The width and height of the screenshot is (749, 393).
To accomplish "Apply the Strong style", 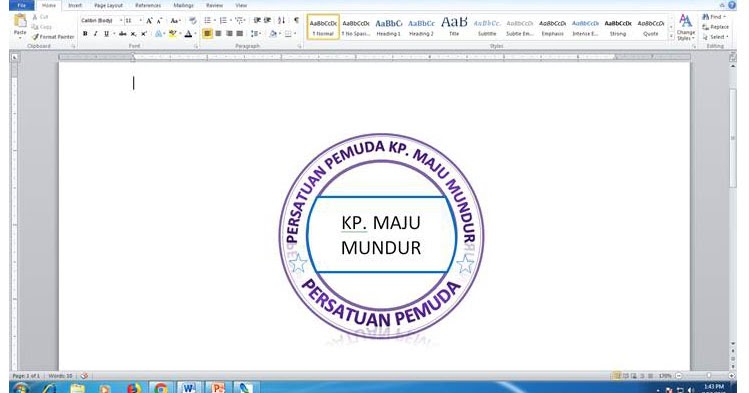I will pos(618,27).
